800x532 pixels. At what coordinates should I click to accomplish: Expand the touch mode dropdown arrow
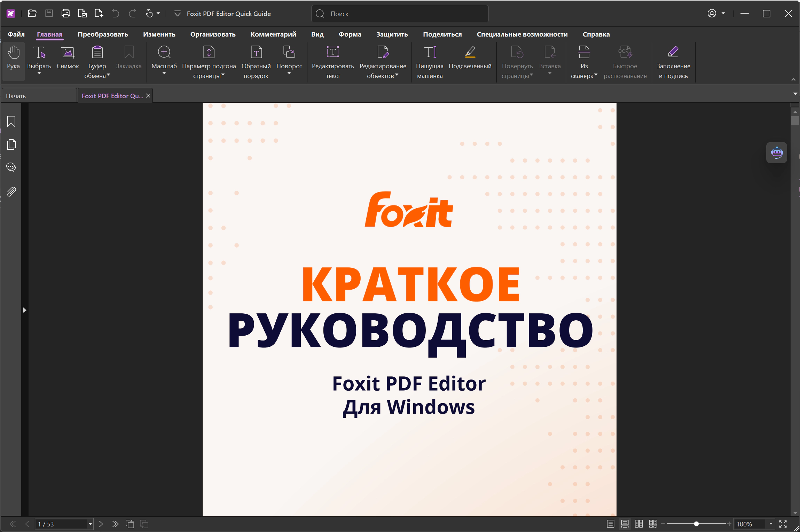[158, 14]
